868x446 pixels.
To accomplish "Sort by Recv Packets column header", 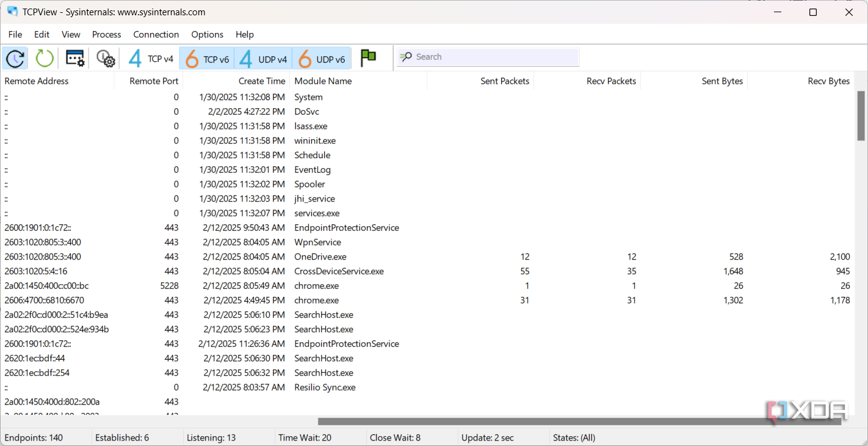I will (587, 81).
